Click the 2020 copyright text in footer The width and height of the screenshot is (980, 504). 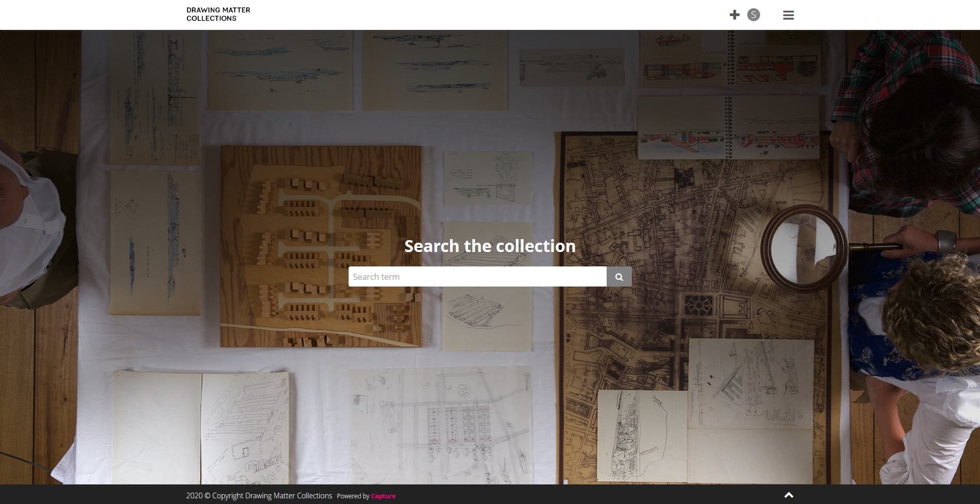tap(259, 496)
